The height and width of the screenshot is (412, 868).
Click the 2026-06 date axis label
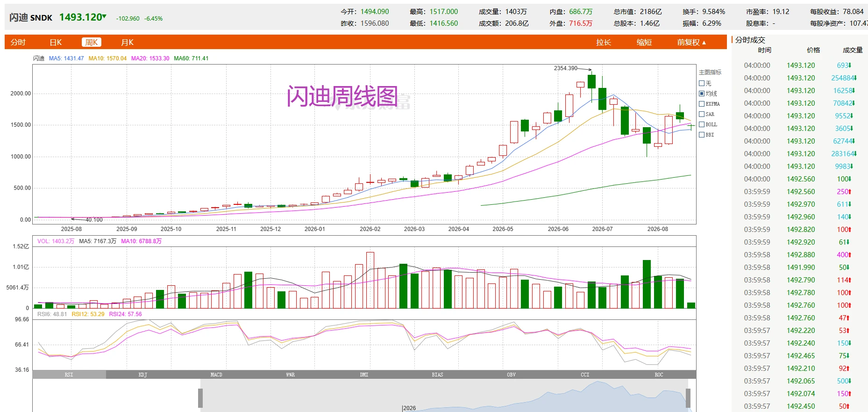[x=558, y=229]
